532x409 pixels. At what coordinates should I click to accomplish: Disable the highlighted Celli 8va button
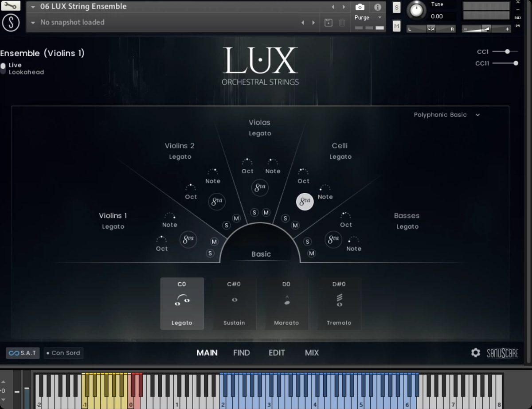(305, 202)
